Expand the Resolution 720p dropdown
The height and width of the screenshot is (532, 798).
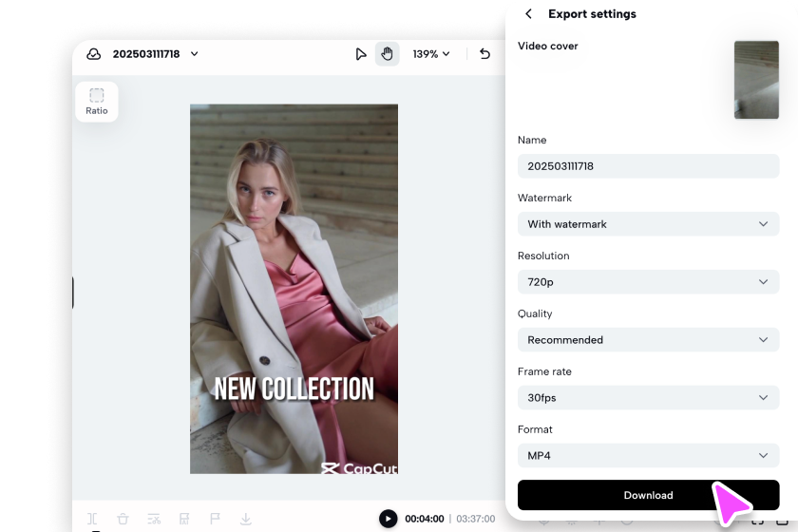(x=648, y=282)
